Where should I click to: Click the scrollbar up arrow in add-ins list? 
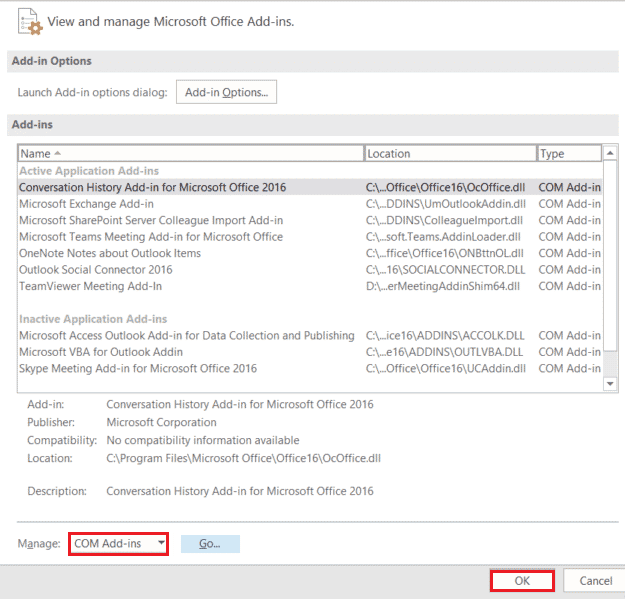[x=610, y=153]
